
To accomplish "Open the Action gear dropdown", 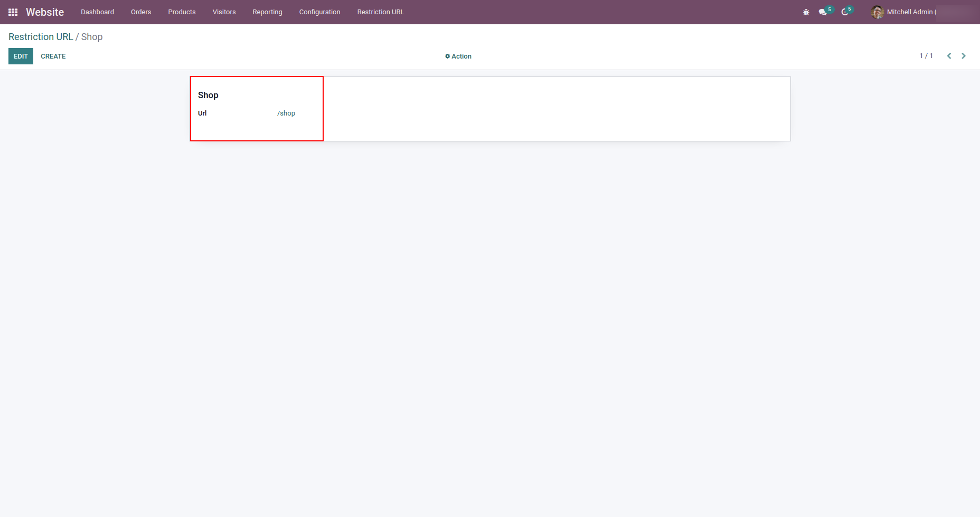I will tap(458, 56).
